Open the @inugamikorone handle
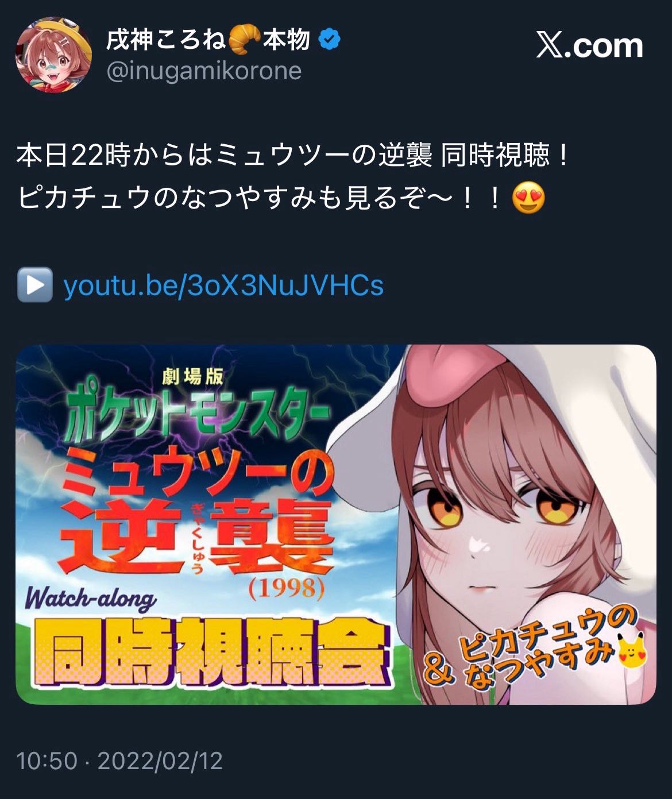 [204, 71]
